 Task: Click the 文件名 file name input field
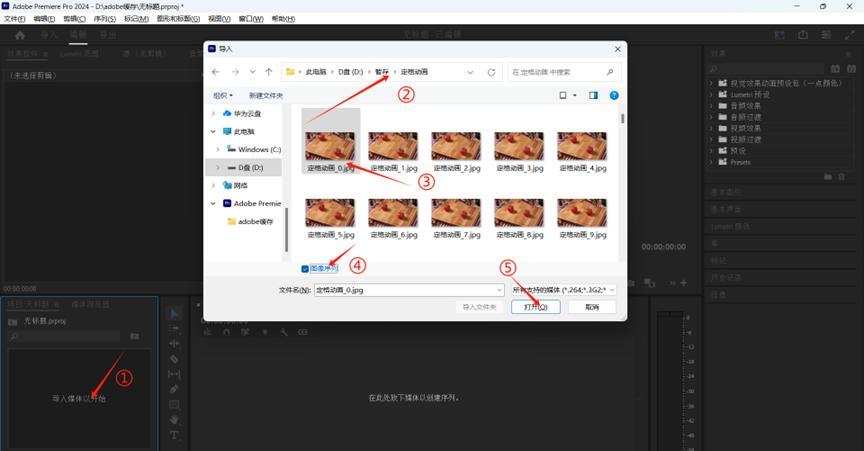[x=409, y=290]
